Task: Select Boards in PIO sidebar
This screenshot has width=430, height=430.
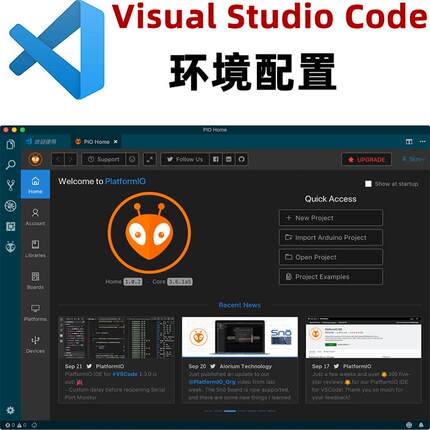Action: click(35, 281)
